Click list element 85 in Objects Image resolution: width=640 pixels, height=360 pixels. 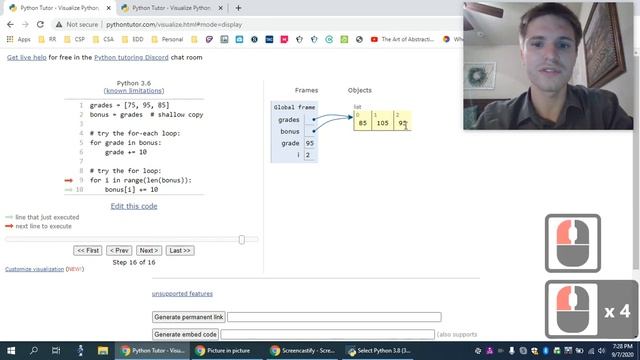click(x=362, y=121)
